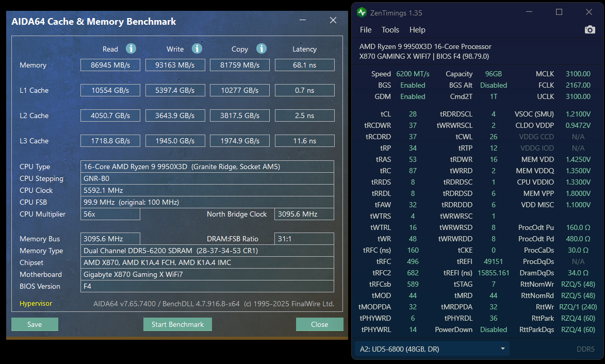Click the CPU Type field text
This screenshot has width=605, height=364.
207,167
